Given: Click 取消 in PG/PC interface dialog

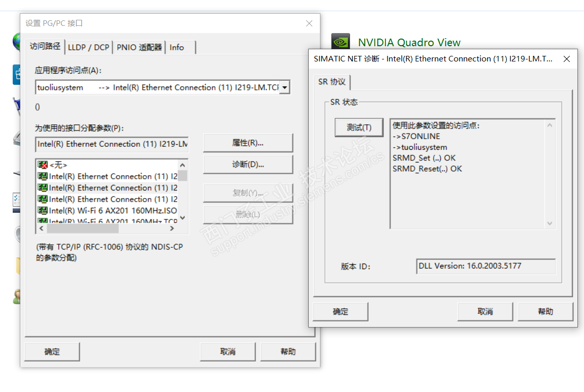Looking at the screenshot, I should [x=228, y=352].
